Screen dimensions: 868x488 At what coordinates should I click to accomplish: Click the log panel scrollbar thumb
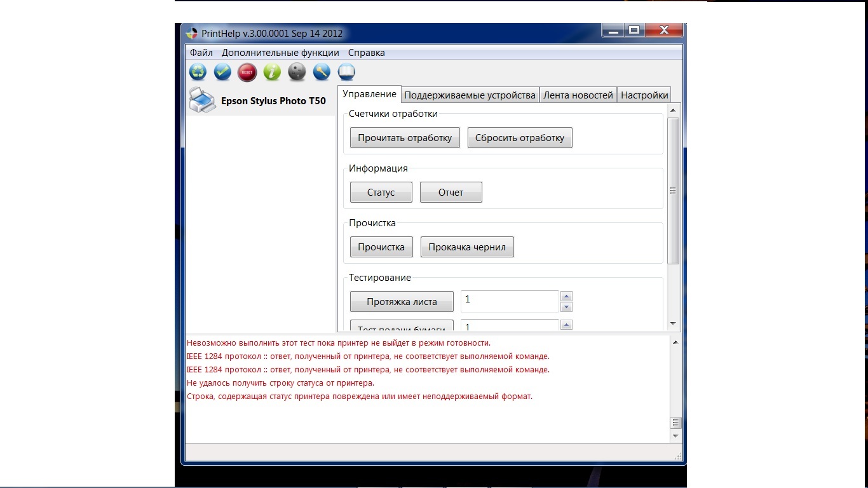click(x=675, y=423)
